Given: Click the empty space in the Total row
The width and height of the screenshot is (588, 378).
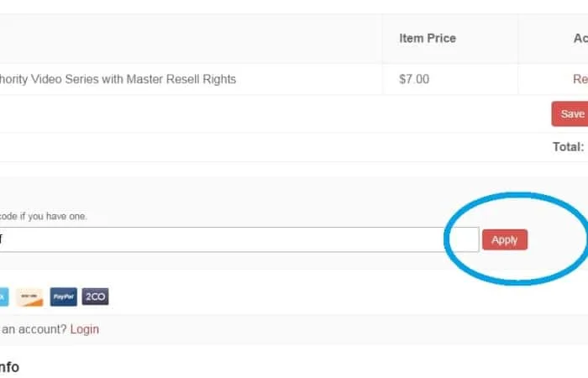Looking at the screenshot, I should tap(274, 147).
